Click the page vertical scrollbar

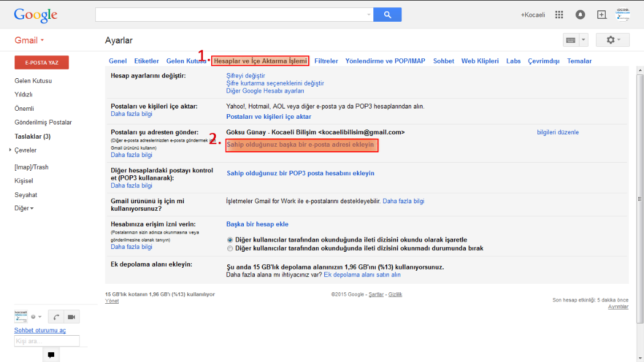pos(640,199)
